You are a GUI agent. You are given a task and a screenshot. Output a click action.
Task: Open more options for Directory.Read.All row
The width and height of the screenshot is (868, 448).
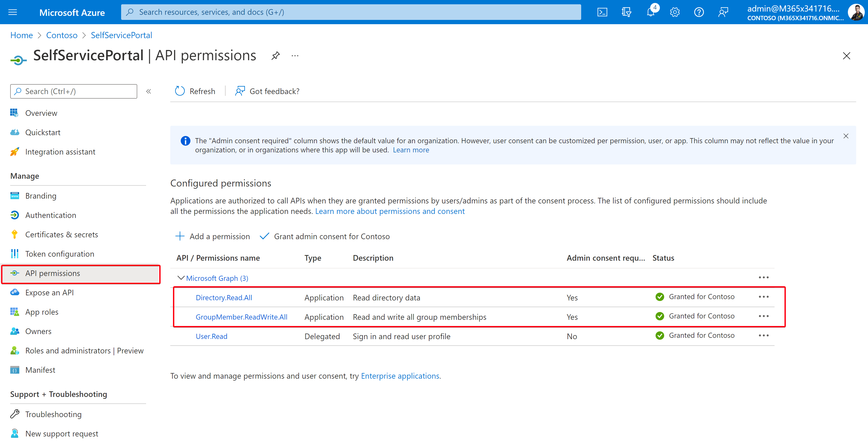(764, 297)
